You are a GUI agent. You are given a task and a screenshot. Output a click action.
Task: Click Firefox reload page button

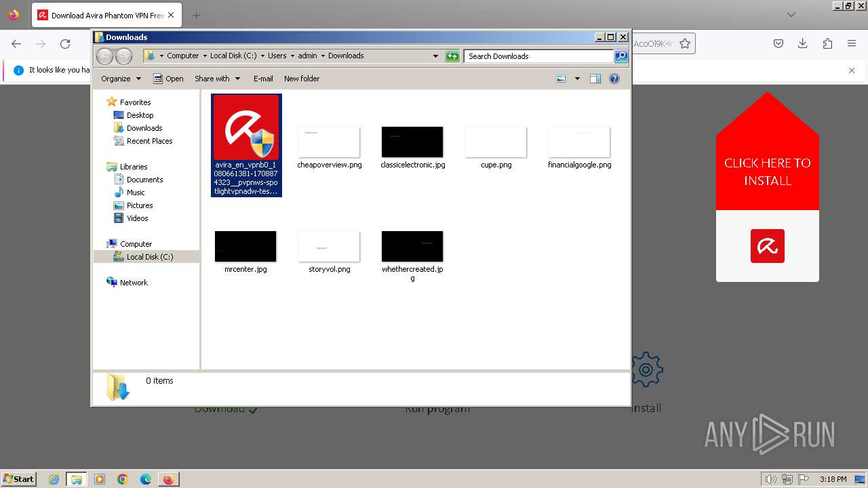pyautogui.click(x=65, y=44)
